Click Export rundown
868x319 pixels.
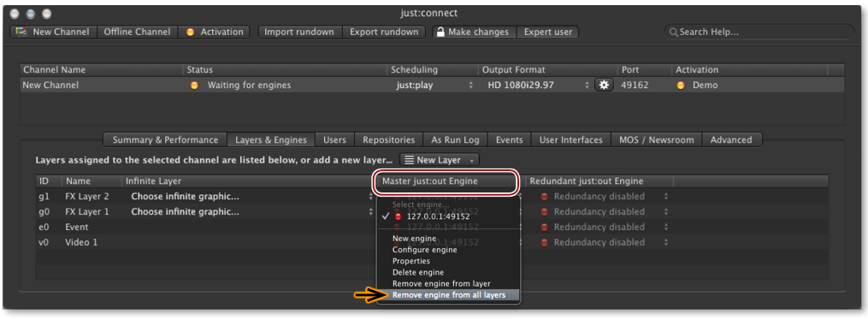pos(384,32)
